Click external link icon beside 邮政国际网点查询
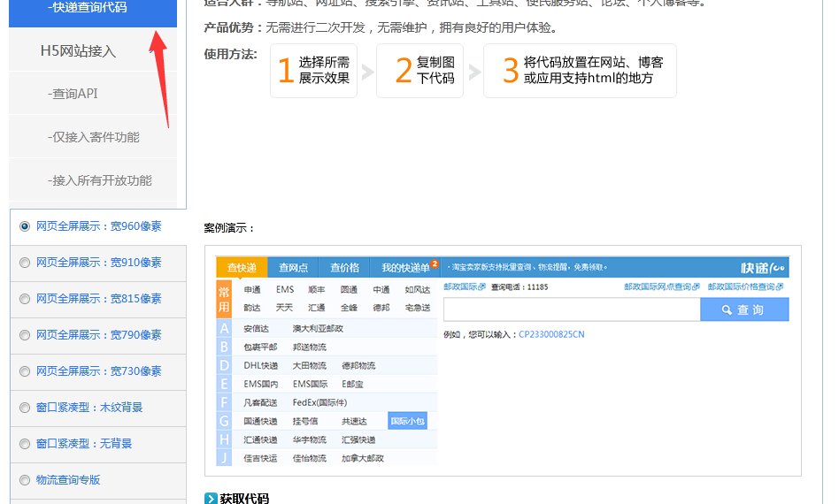Viewport: 839px width, 504px height. (696, 287)
